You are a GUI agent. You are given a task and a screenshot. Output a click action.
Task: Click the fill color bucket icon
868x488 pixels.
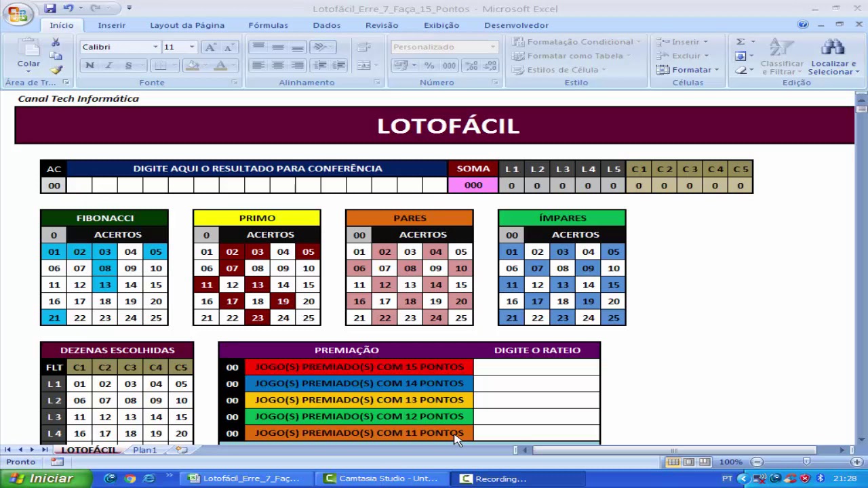[192, 66]
